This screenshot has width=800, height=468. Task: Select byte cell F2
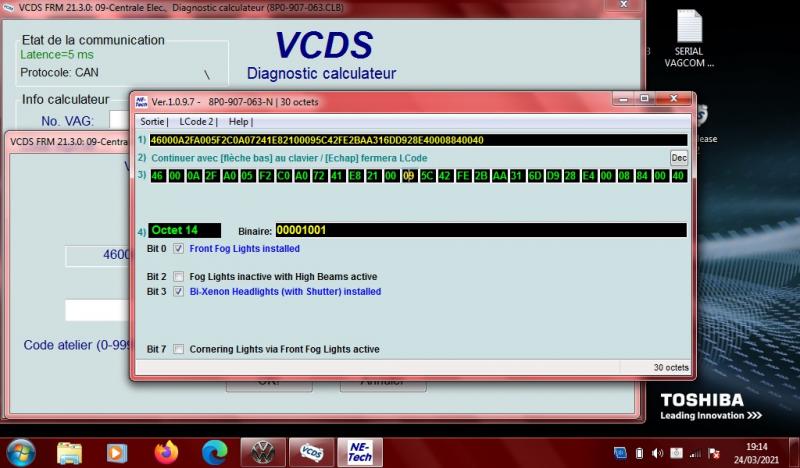[x=265, y=176]
